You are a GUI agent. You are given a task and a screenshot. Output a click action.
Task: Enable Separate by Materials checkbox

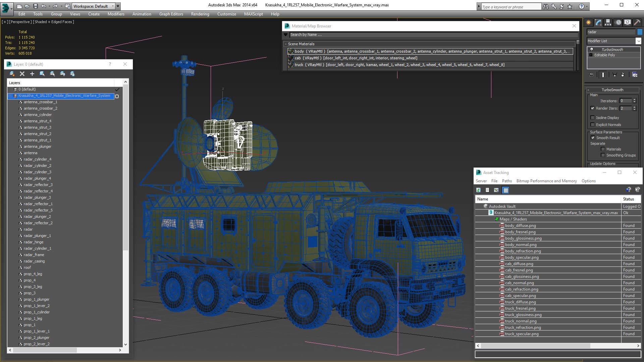pyautogui.click(x=603, y=149)
